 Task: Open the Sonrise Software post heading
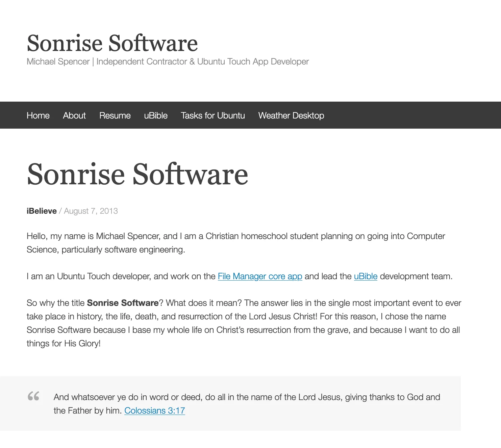137,174
